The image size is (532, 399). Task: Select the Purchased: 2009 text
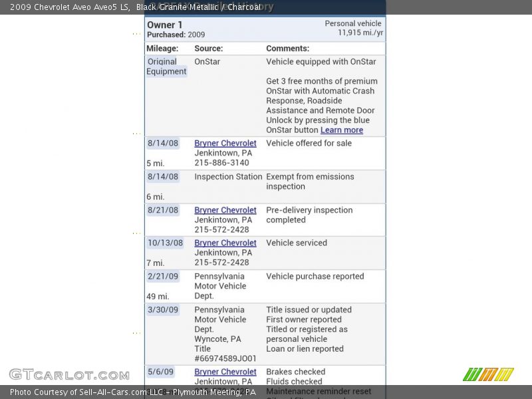[176, 35]
